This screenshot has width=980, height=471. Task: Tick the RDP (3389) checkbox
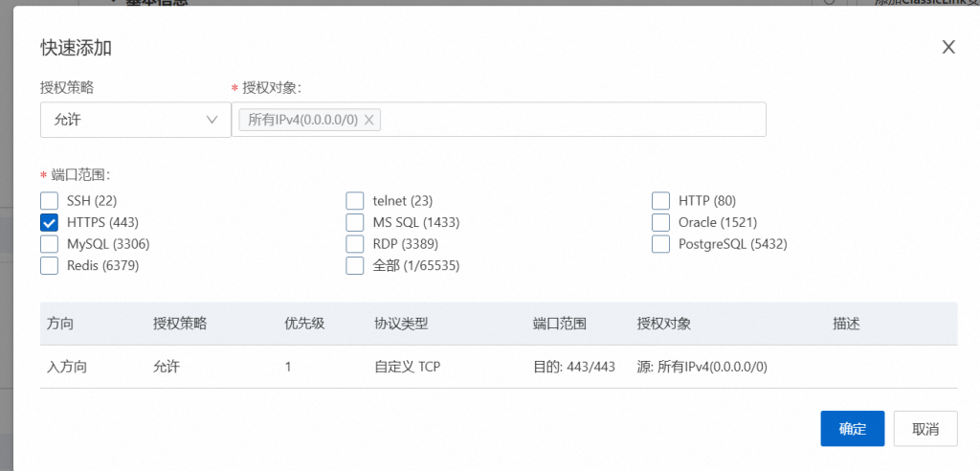(x=355, y=243)
